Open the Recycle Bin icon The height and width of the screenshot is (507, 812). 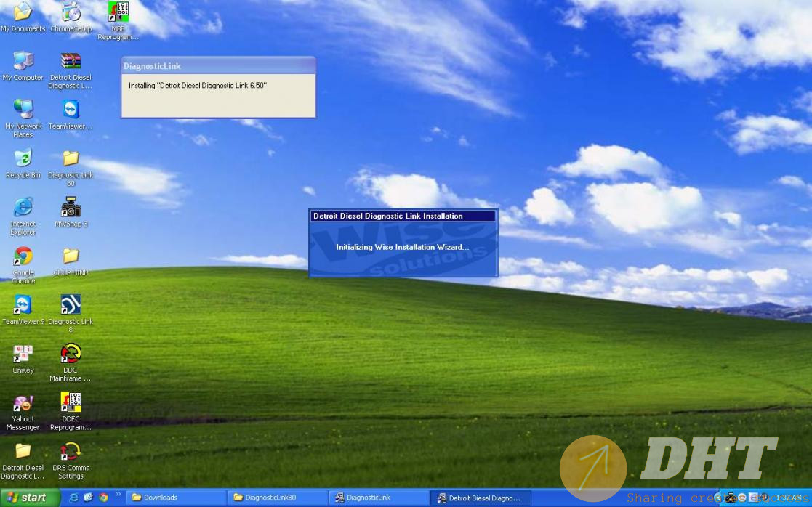[x=23, y=158]
